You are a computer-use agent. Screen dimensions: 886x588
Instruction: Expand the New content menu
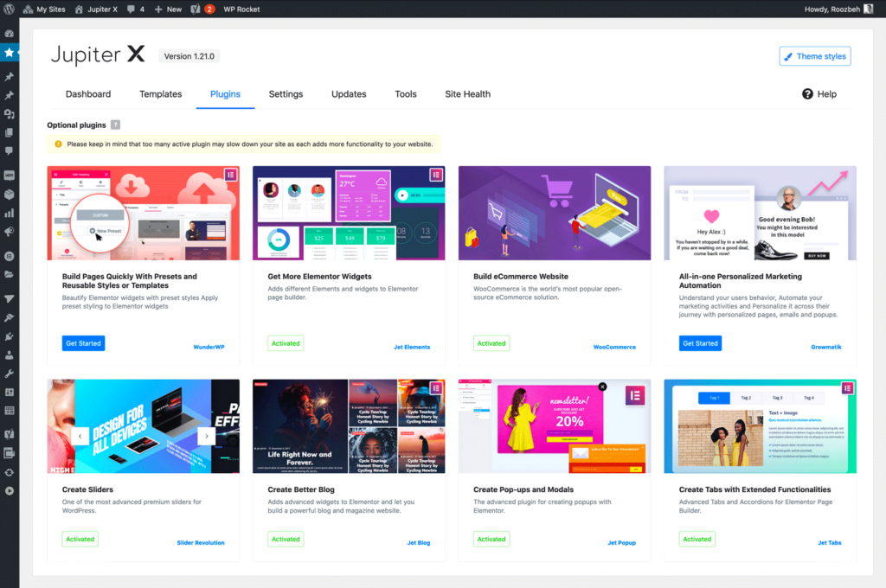point(168,9)
